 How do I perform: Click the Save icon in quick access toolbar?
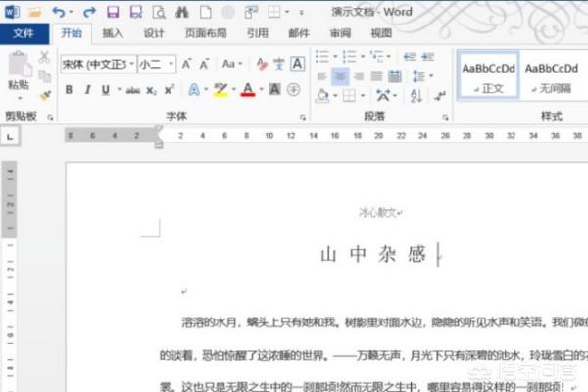[x=112, y=12]
